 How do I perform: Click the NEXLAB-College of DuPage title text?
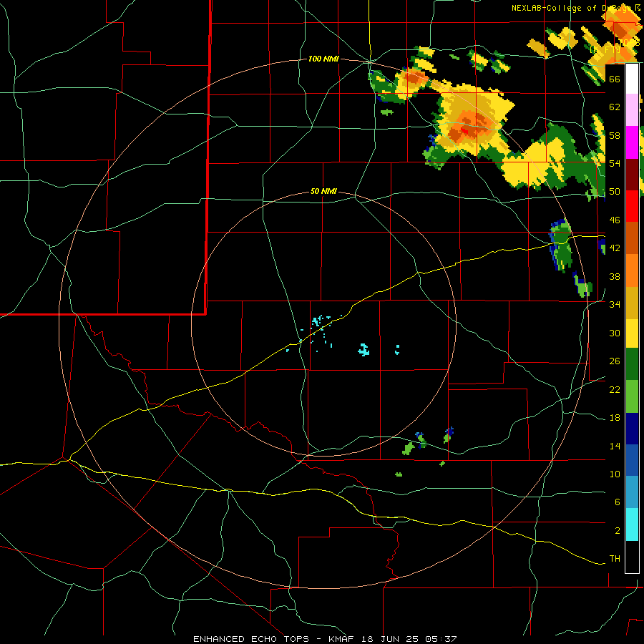point(575,8)
